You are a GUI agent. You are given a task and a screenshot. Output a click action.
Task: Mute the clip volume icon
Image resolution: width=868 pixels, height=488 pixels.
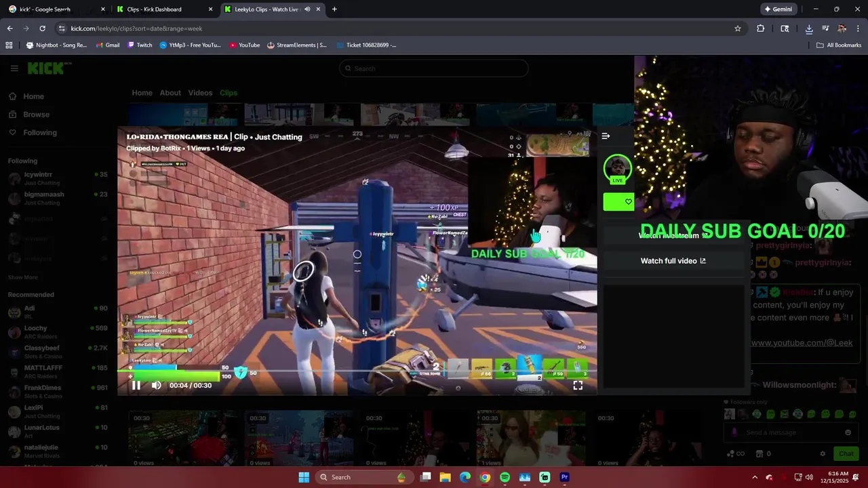point(156,385)
